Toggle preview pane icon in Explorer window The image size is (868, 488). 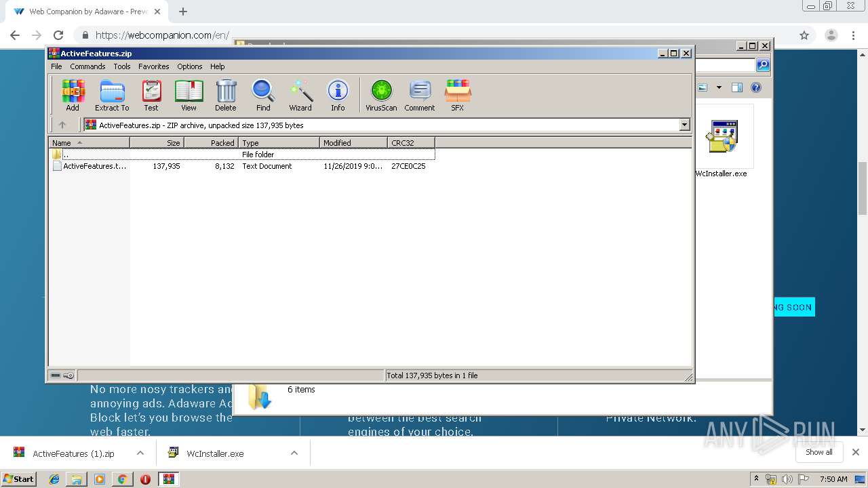pyautogui.click(x=737, y=87)
